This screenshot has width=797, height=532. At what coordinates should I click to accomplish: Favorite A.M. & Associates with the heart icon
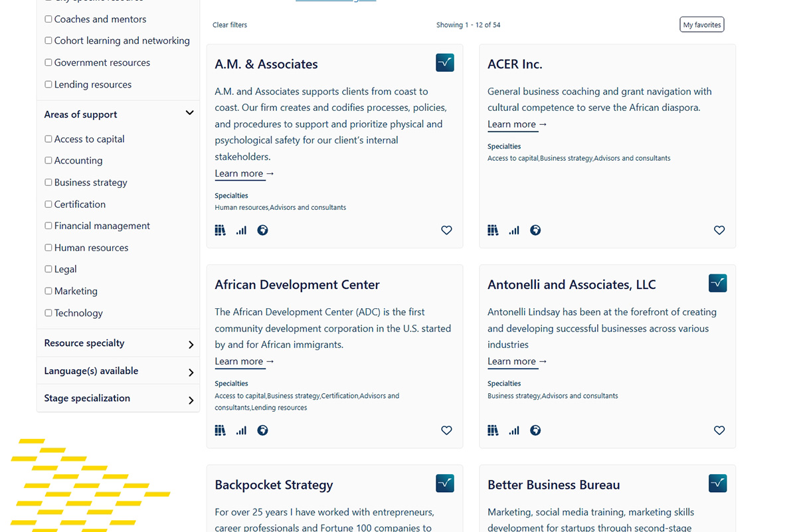(x=446, y=230)
